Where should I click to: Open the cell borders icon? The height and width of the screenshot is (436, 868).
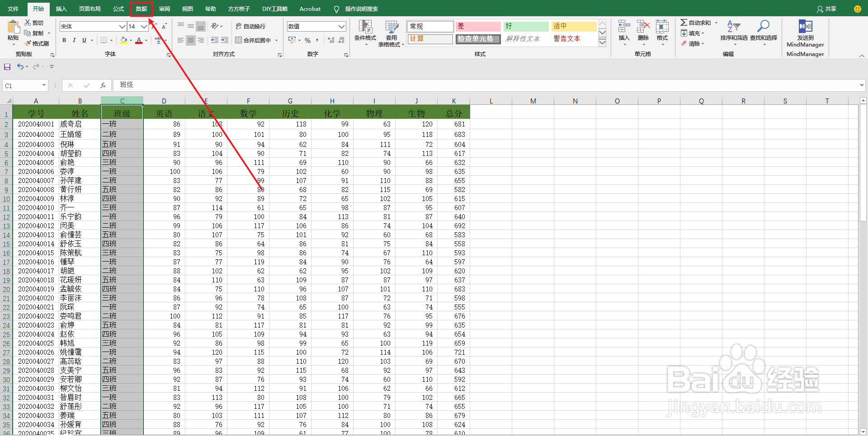tap(104, 40)
